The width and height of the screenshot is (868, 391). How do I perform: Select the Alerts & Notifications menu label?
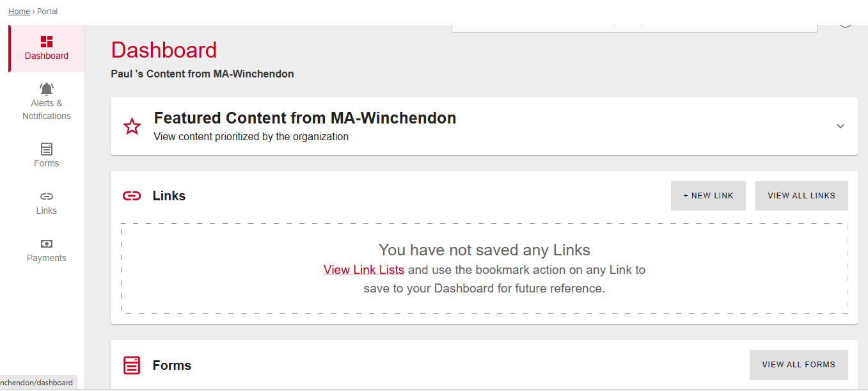tap(47, 109)
